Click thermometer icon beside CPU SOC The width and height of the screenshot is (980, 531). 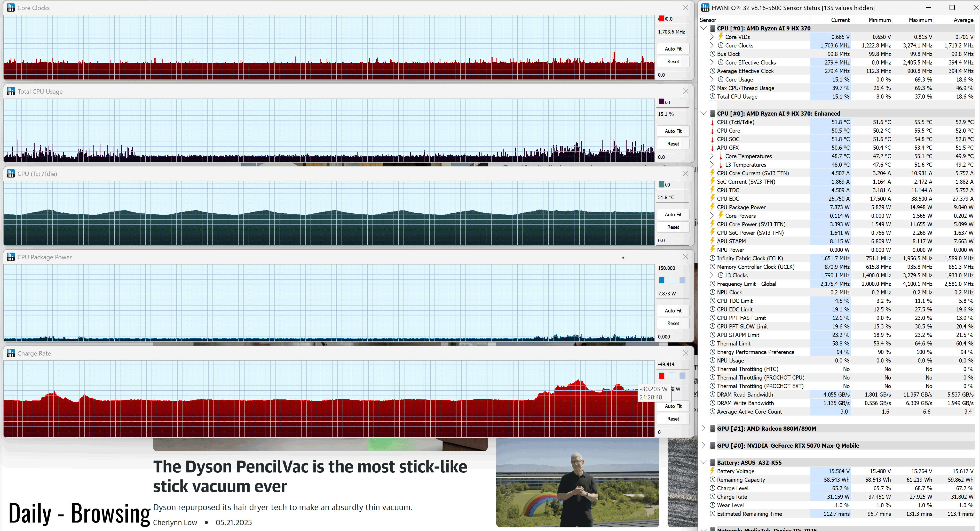(x=712, y=139)
